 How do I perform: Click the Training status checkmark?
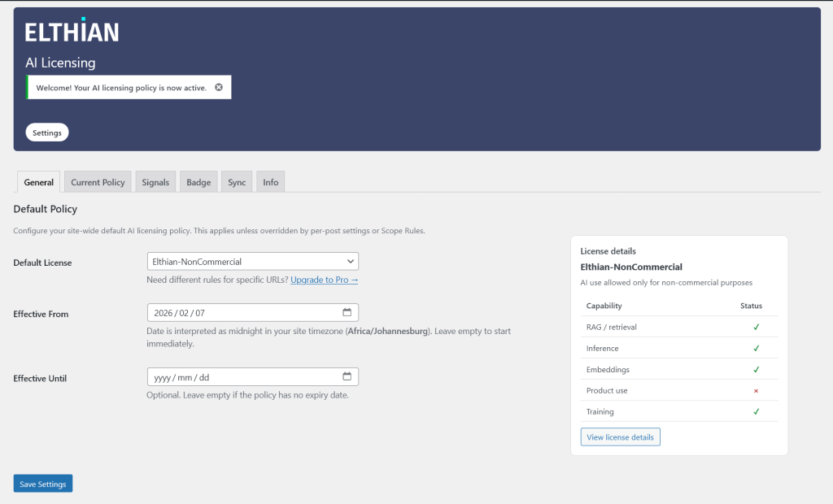756,411
